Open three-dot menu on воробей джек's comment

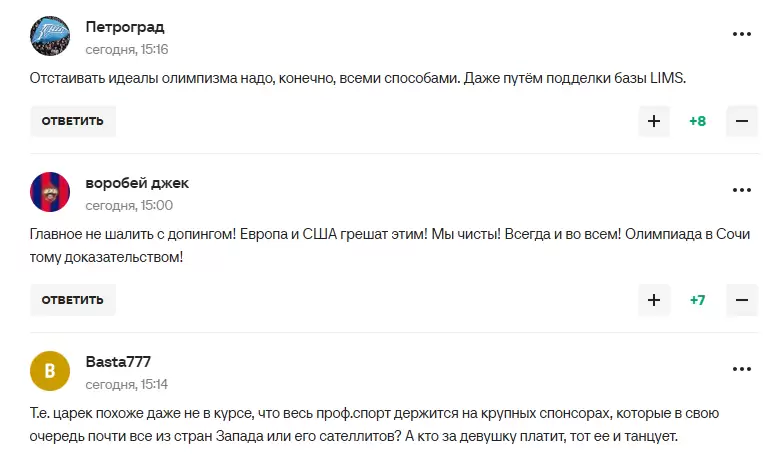coord(741,191)
